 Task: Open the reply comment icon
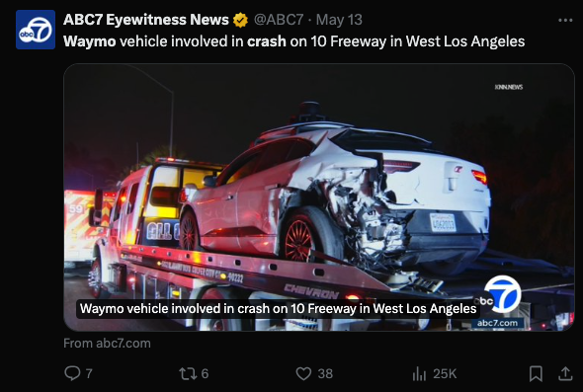click(x=72, y=373)
